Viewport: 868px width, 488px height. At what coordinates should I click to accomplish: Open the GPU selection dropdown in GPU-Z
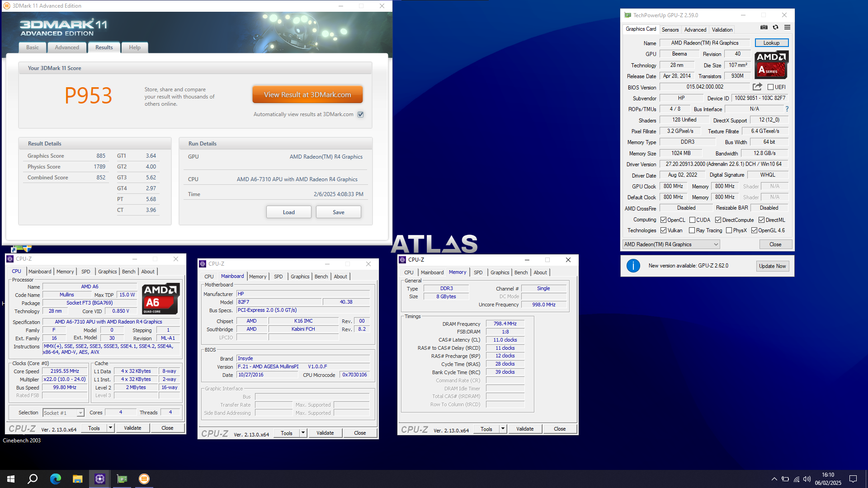(671, 244)
